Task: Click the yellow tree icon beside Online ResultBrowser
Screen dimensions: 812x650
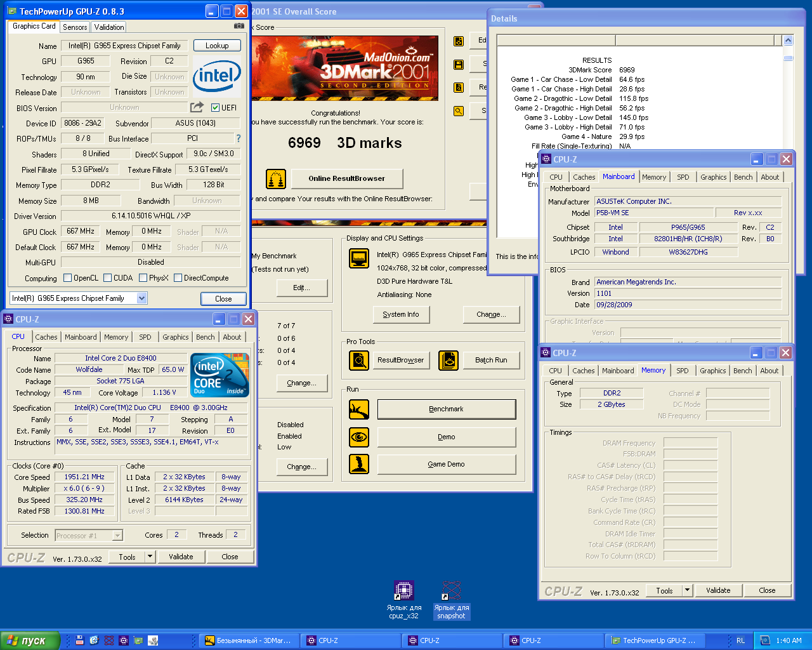Action: (x=276, y=179)
